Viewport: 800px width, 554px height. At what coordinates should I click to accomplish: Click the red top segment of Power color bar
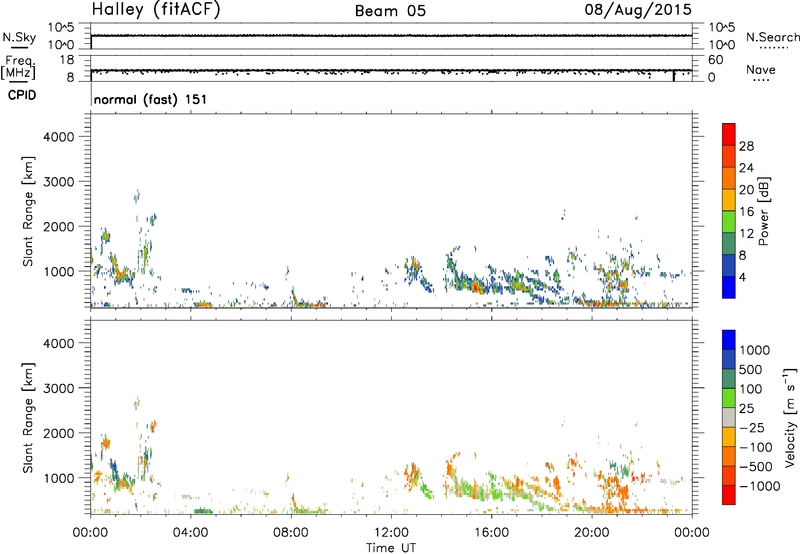[x=729, y=134]
